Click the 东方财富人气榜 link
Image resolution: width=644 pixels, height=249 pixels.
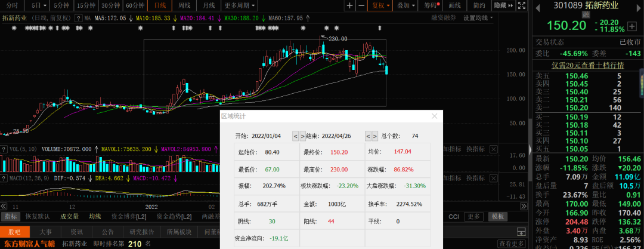pyautogui.click(x=29, y=244)
